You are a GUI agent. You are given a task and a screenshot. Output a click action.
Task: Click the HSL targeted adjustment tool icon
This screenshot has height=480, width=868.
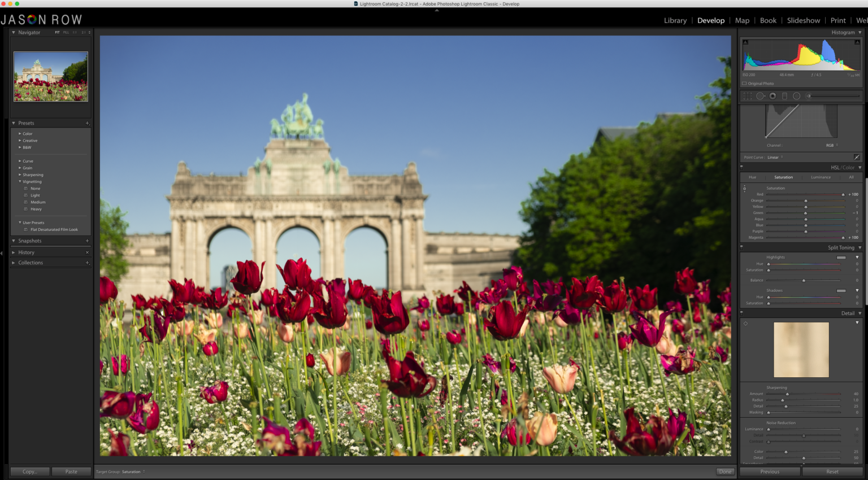tap(744, 189)
